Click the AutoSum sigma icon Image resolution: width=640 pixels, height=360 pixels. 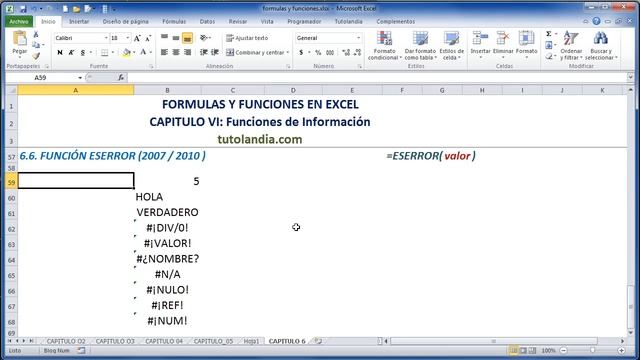pyautogui.click(x=549, y=34)
